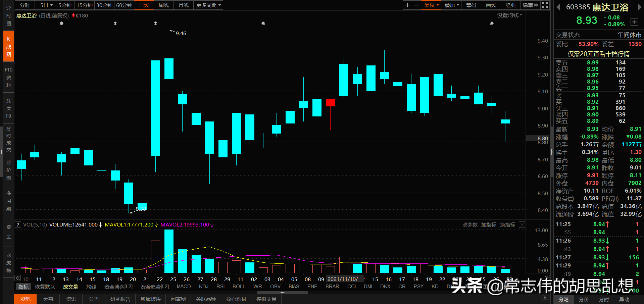Switch to 经典 classic chart mode

[510, 5]
